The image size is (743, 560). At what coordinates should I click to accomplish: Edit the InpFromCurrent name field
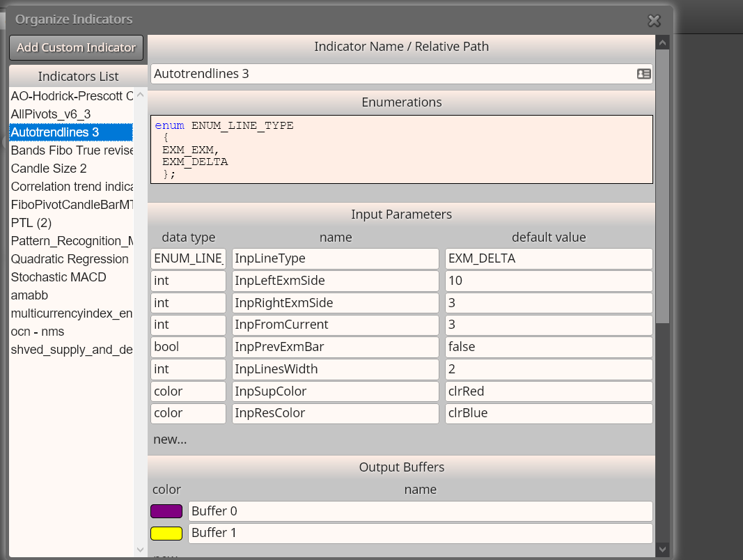[335, 325]
